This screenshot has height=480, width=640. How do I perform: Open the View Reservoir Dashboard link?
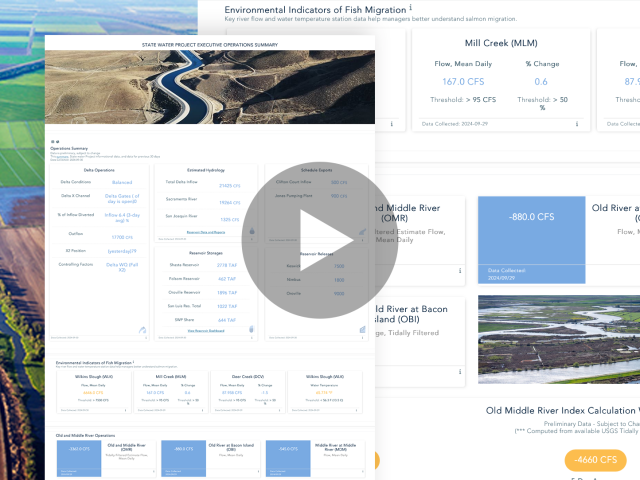[x=206, y=331]
